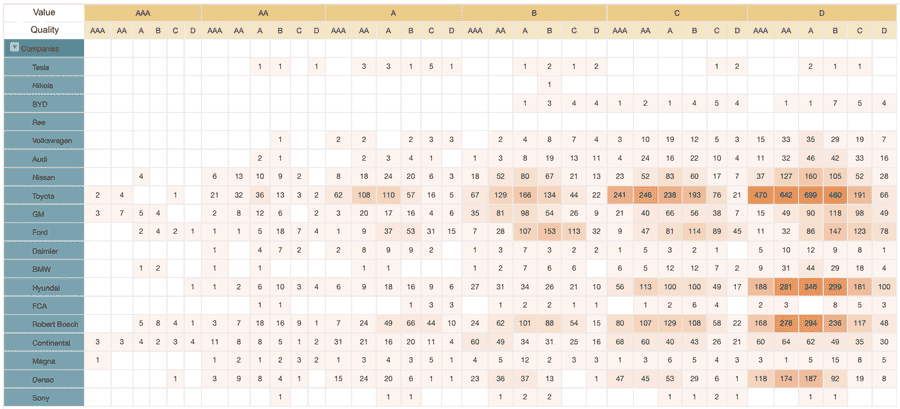900x409 pixels.
Task: Select the GM row label
Action: pos(44,213)
